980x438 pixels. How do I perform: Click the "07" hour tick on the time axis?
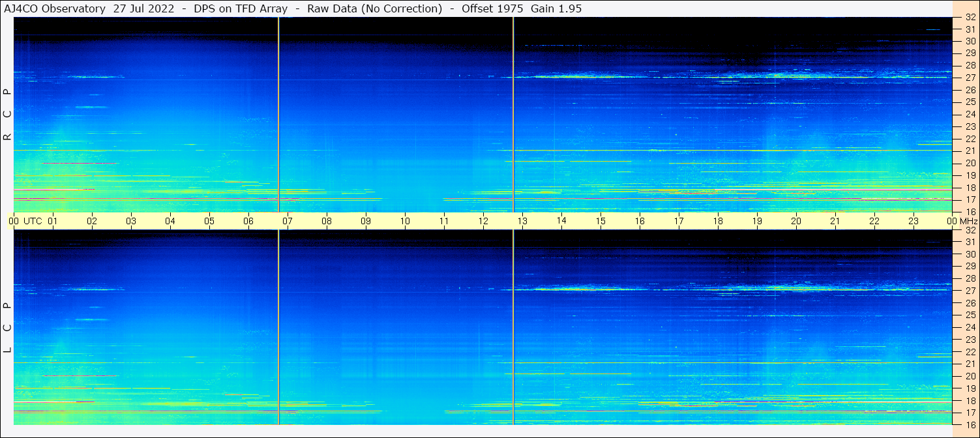pos(288,221)
